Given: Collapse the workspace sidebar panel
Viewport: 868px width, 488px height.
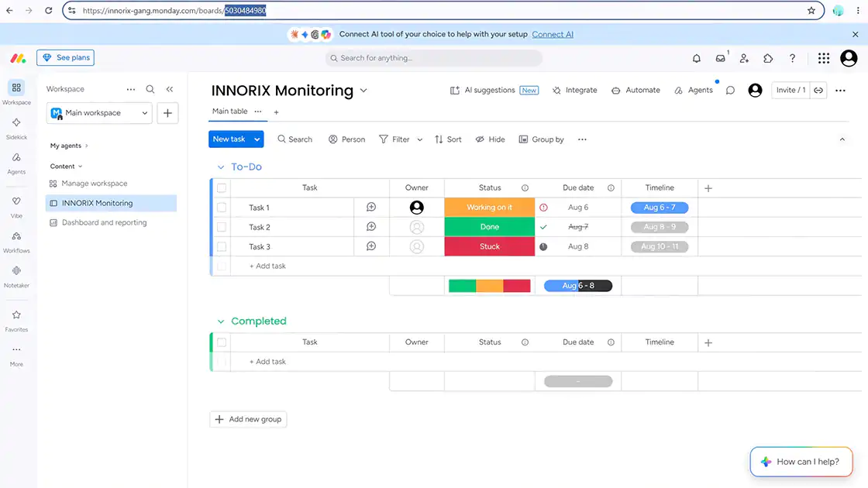Looking at the screenshot, I should coord(170,89).
